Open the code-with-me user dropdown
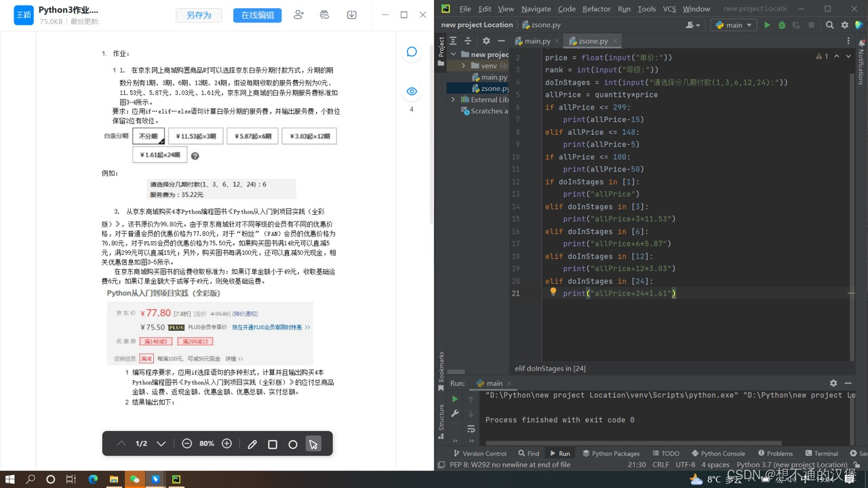The image size is (868, 488). (693, 25)
